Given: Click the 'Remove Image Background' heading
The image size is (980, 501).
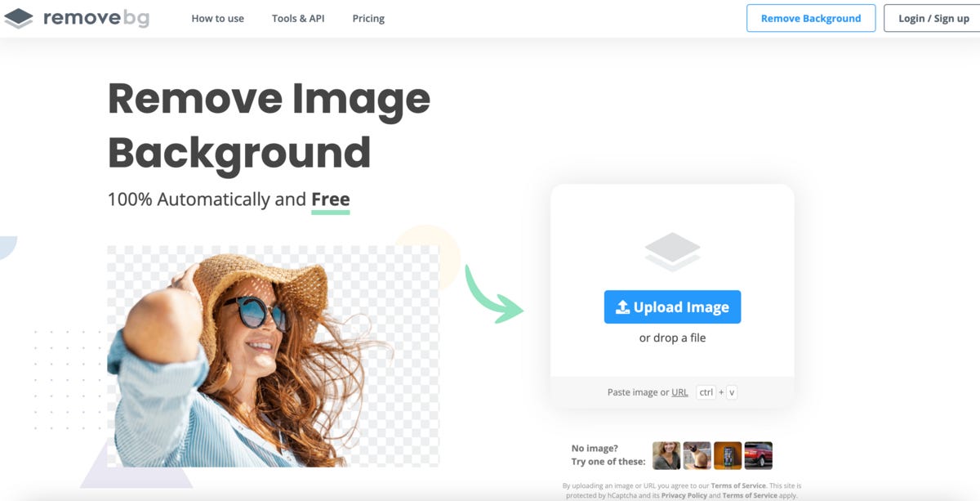Looking at the screenshot, I should click(x=269, y=125).
